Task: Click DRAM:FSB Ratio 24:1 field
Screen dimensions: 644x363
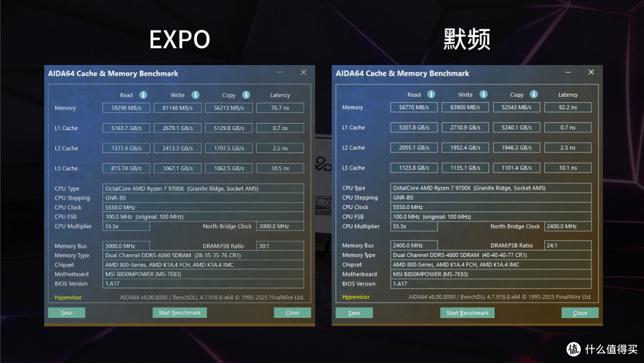Action: pos(568,245)
